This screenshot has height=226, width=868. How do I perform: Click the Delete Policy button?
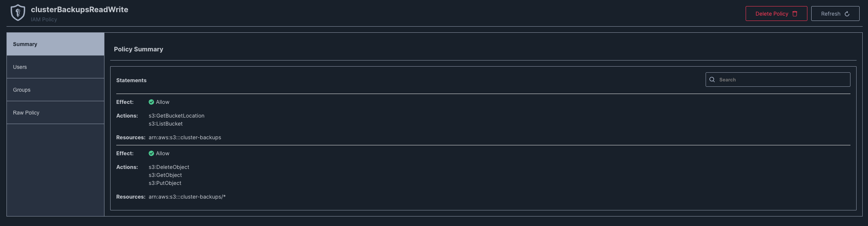coord(776,14)
